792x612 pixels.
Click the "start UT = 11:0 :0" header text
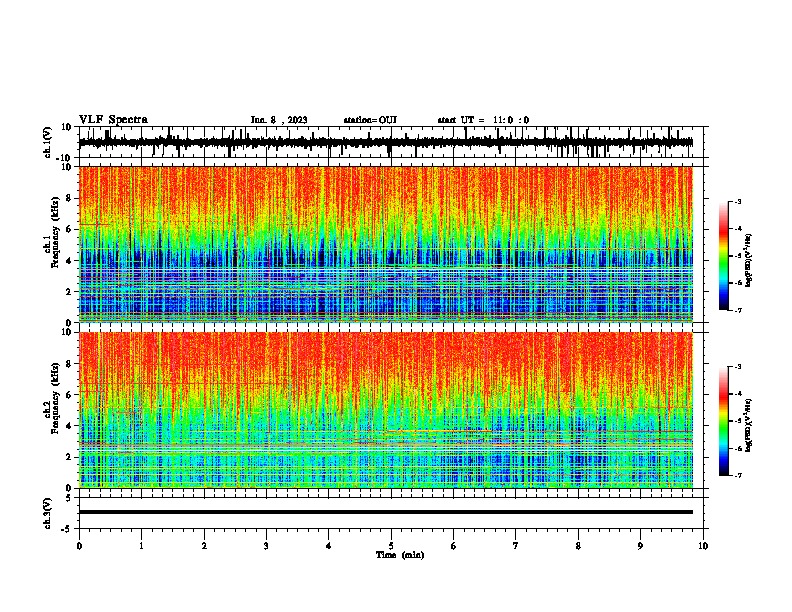tap(483, 120)
